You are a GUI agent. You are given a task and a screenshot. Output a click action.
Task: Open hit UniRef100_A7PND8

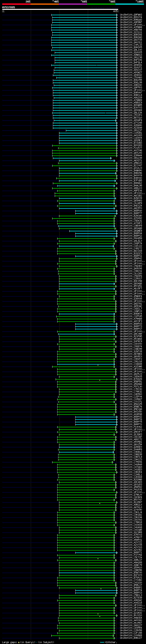pos(131,27)
